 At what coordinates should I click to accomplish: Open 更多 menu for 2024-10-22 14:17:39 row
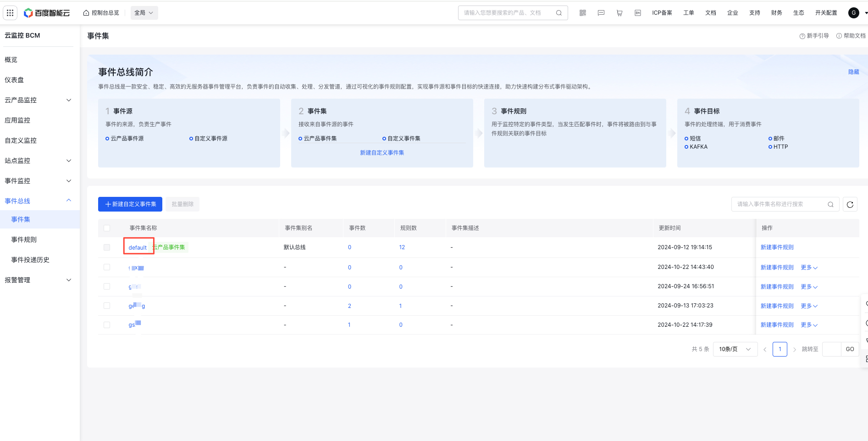click(x=809, y=325)
